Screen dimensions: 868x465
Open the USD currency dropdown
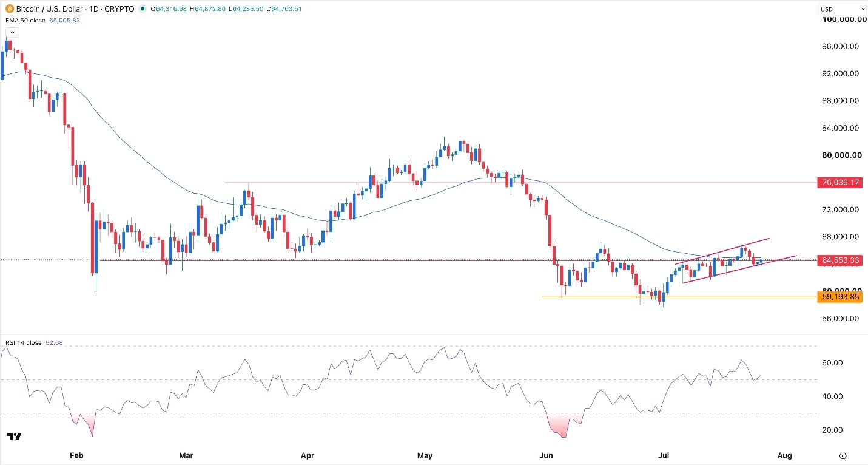843,9
